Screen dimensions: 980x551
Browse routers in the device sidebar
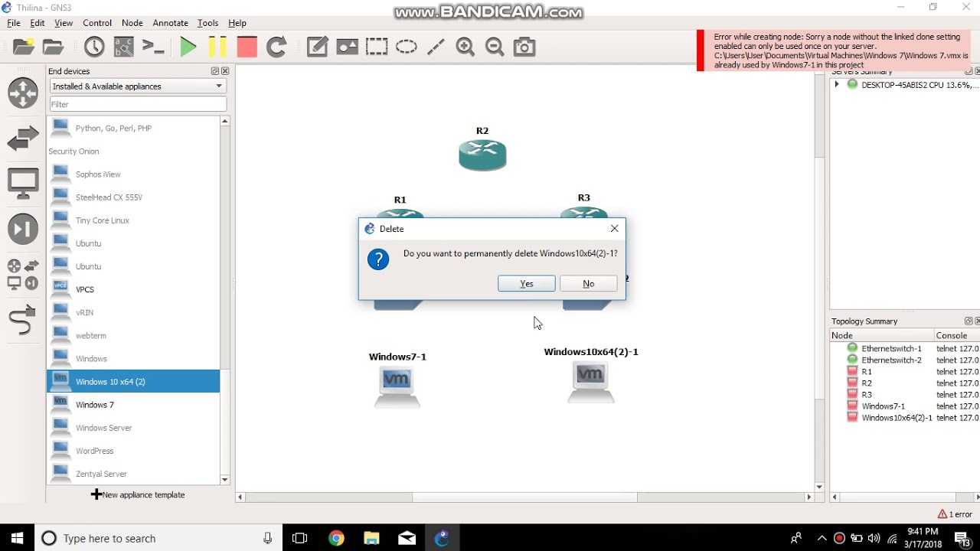click(x=23, y=93)
